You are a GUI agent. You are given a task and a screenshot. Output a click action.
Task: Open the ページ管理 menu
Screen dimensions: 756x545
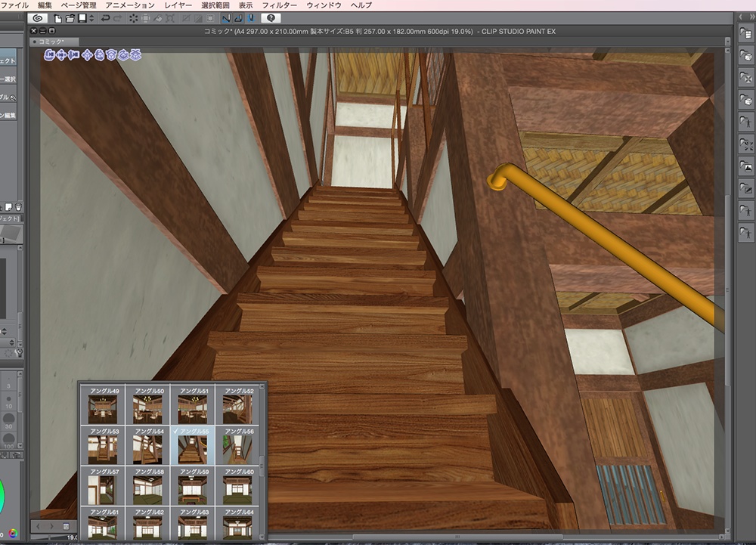[79, 5]
